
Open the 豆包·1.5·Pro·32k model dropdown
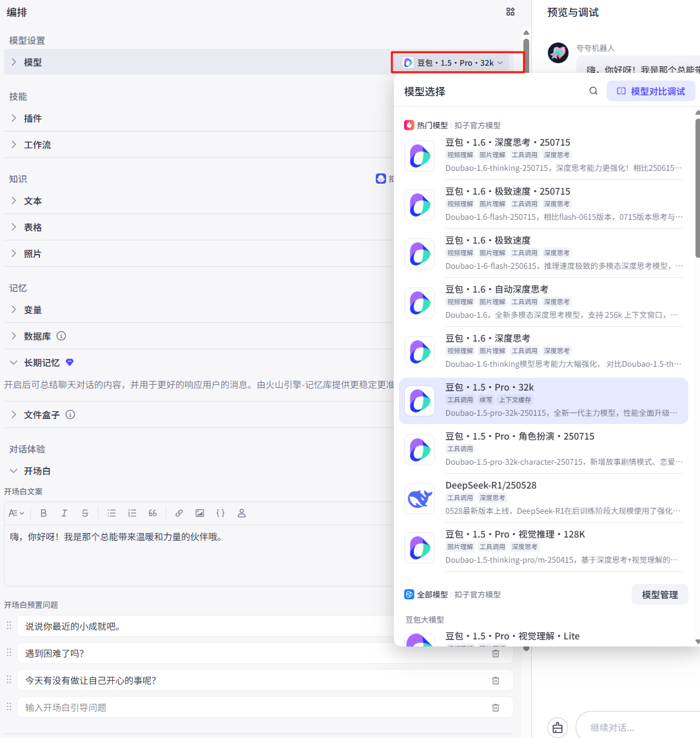(x=455, y=63)
